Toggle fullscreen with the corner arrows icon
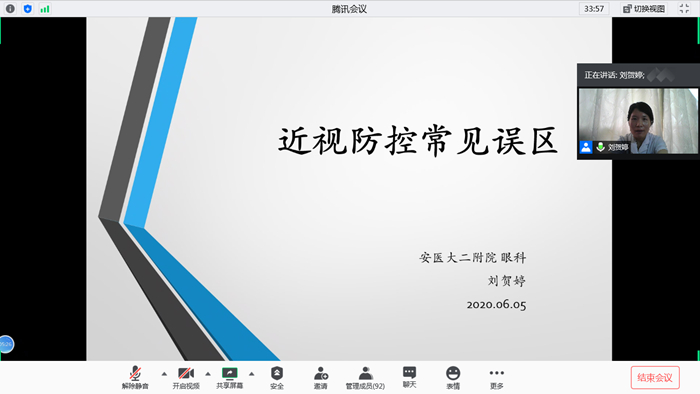This screenshot has width=700, height=394. click(x=684, y=8)
